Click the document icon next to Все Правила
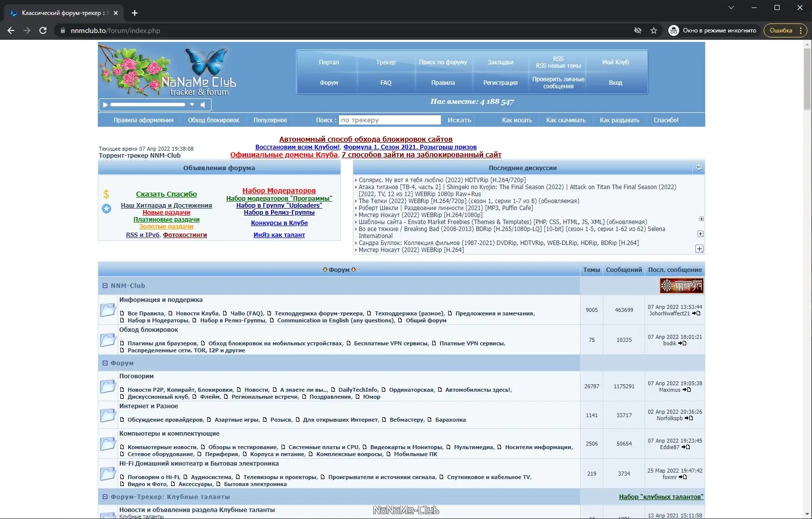 (x=122, y=314)
